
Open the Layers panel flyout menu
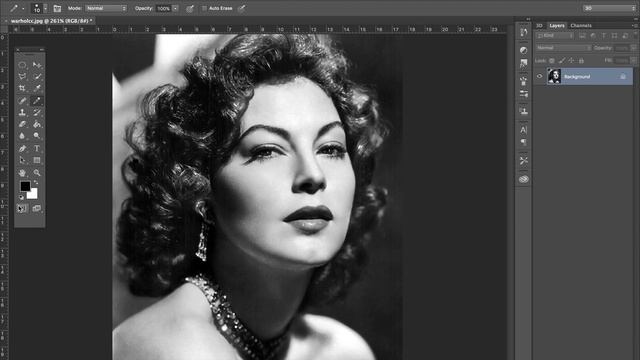tap(634, 26)
